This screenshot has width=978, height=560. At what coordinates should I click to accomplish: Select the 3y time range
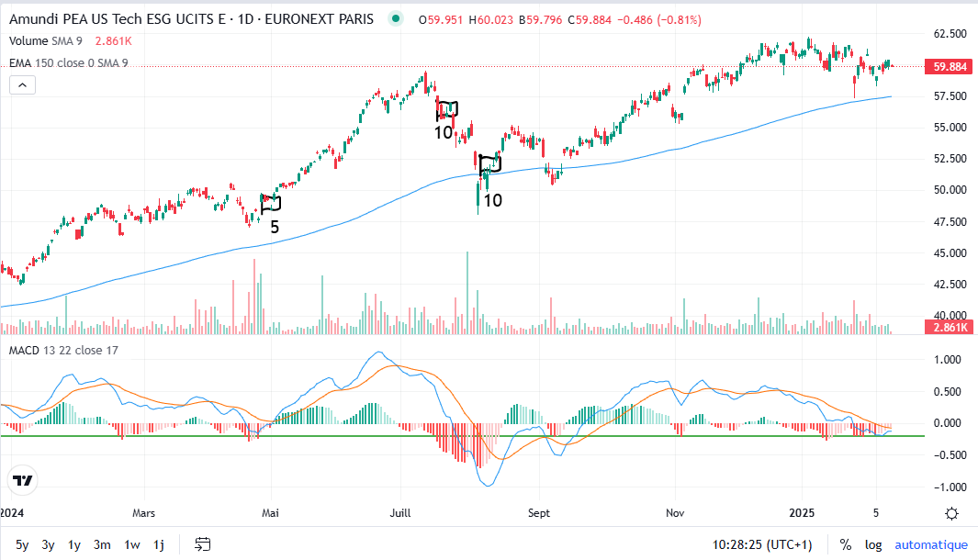coord(48,544)
